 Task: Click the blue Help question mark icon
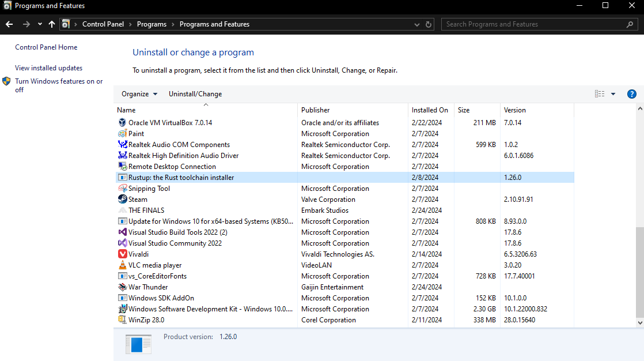click(632, 93)
